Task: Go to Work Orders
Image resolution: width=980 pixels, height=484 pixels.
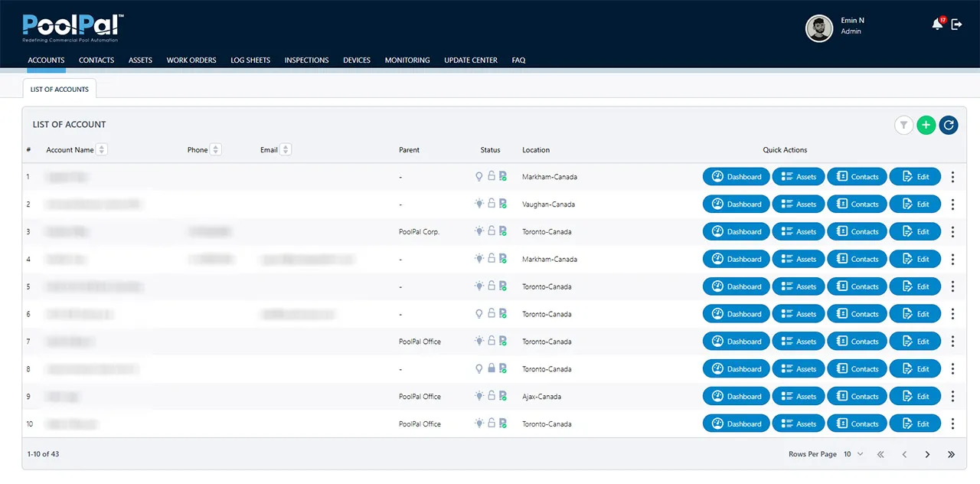Action: pos(191,60)
